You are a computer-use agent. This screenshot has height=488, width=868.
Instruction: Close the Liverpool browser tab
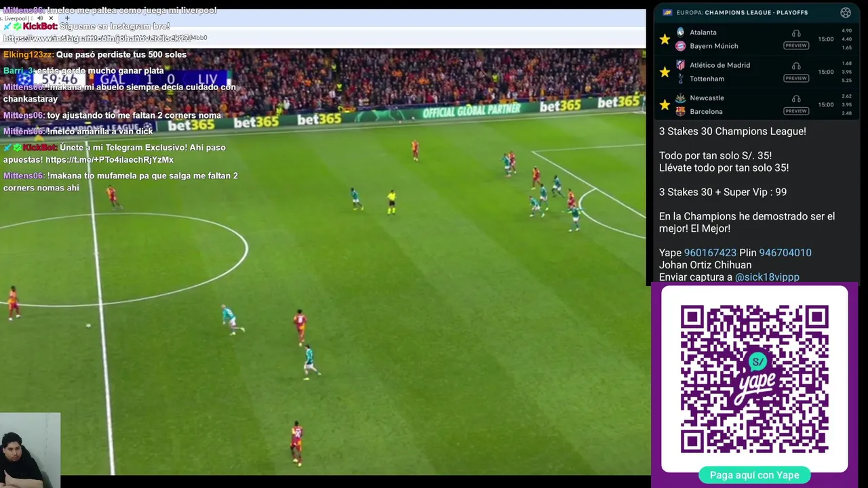pos(52,18)
